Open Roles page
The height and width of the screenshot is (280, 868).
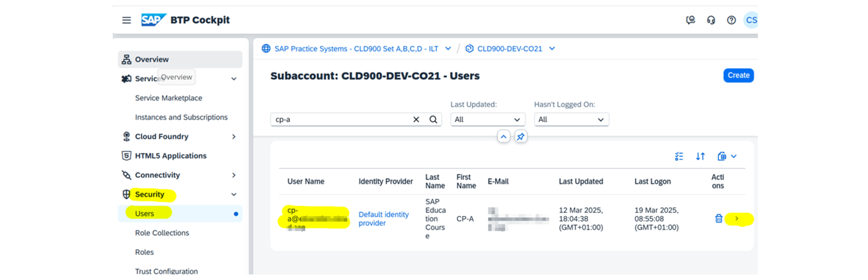coord(144,252)
